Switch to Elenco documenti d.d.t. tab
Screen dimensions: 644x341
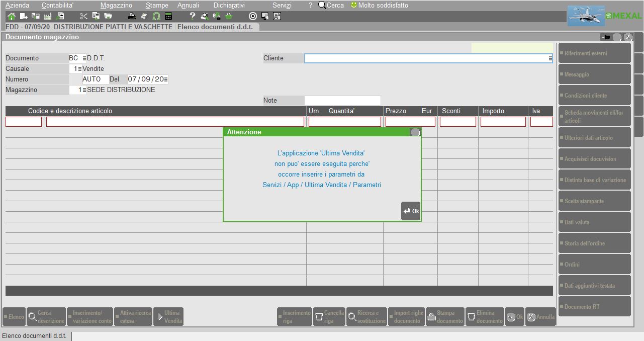tap(218, 27)
